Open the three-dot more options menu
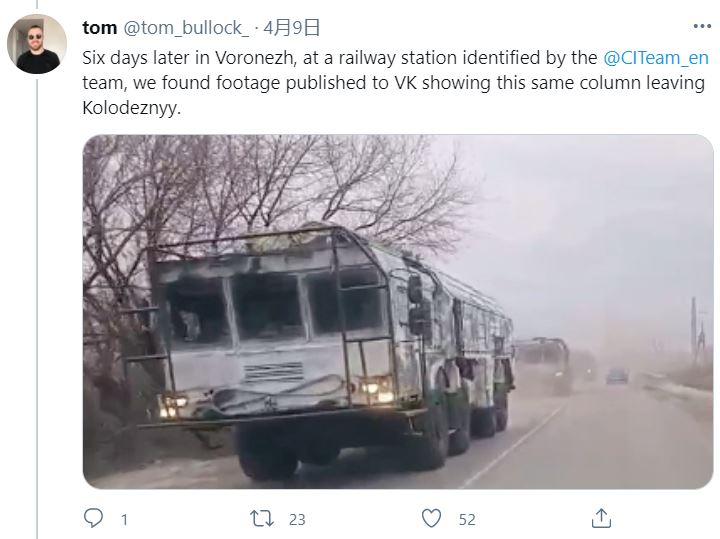The width and height of the screenshot is (720, 539). click(x=702, y=27)
